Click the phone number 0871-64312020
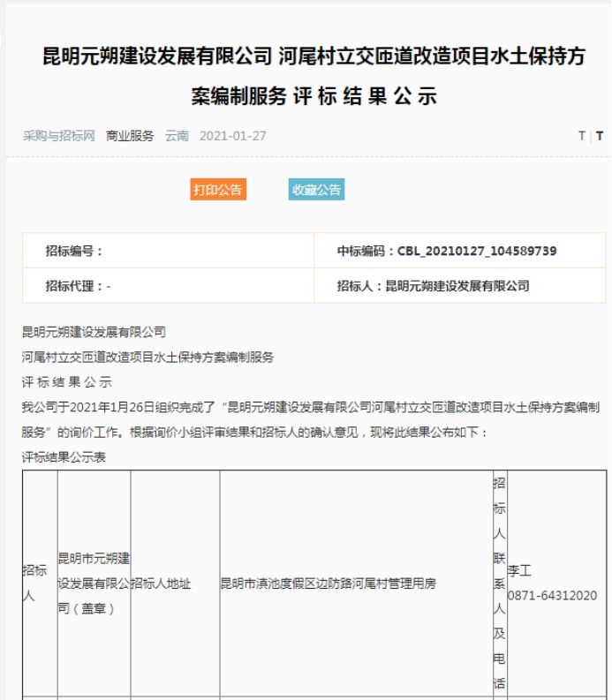Image resolution: width=612 pixels, height=700 pixels. [552, 596]
